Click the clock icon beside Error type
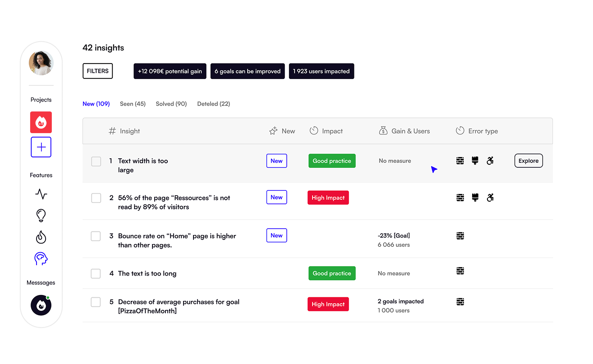Screen dimensions: 593x364 [x=460, y=131]
